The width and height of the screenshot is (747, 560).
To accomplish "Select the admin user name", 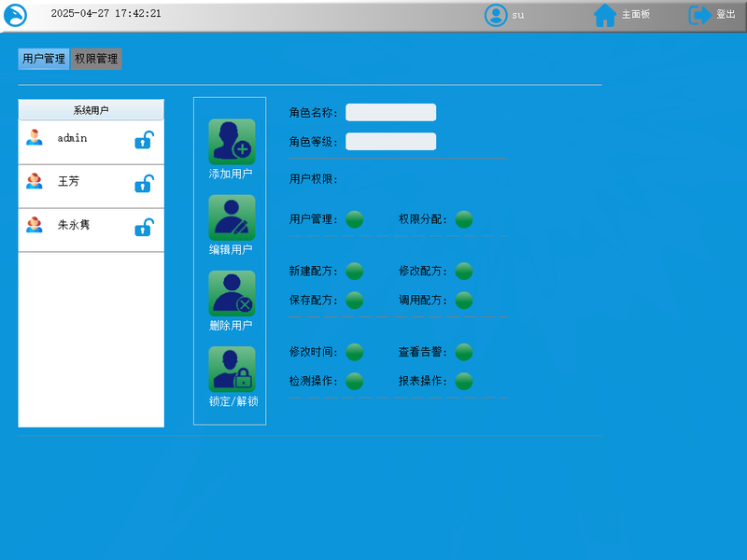I will tap(73, 138).
